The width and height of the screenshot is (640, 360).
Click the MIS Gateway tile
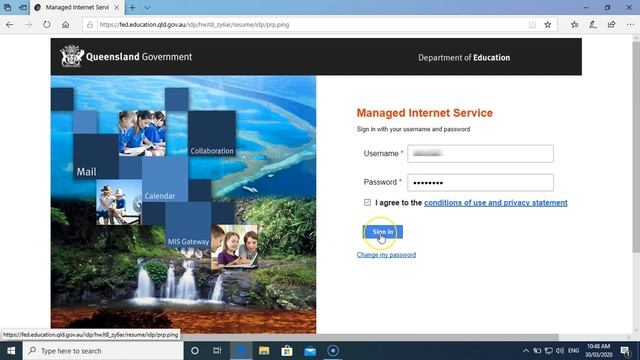tap(188, 225)
